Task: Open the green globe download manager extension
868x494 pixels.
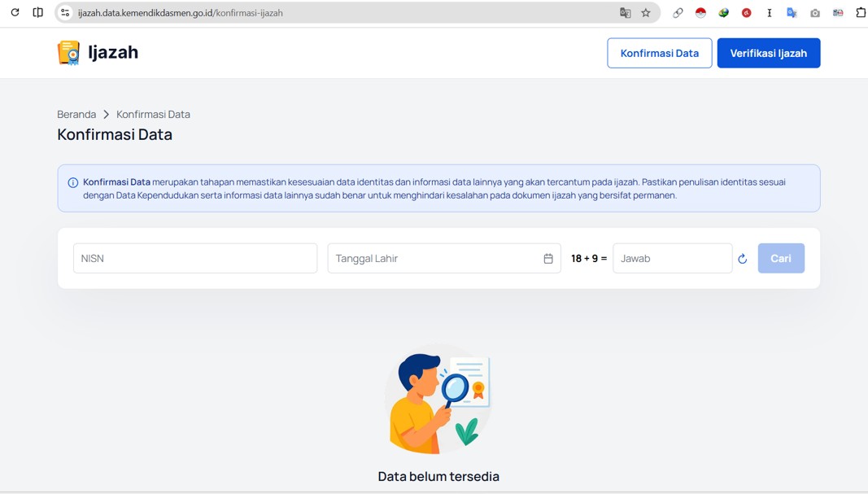Action: pyautogui.click(x=723, y=13)
